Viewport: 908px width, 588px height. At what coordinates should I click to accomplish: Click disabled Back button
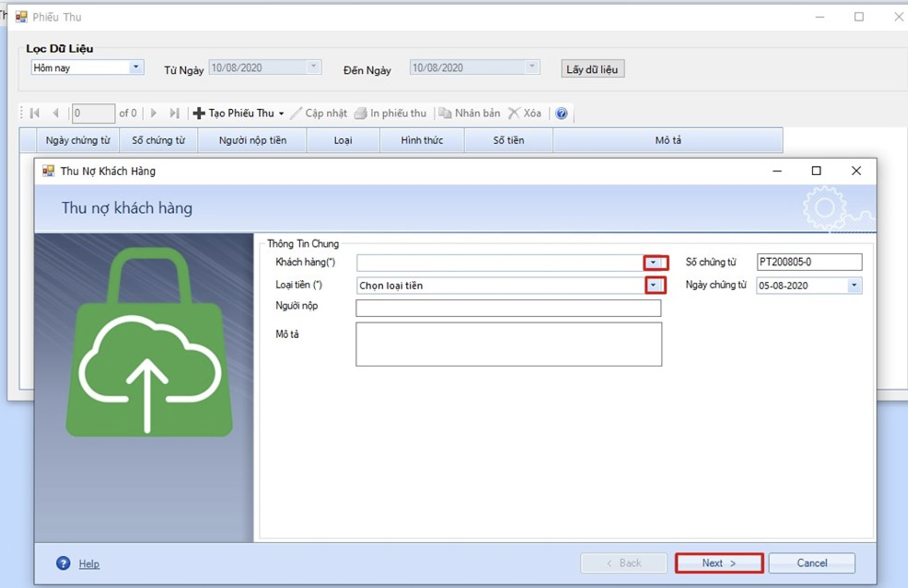click(x=623, y=563)
